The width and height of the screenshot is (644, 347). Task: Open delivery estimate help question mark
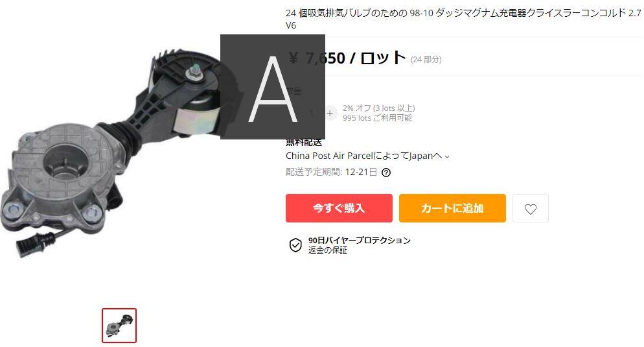(386, 173)
